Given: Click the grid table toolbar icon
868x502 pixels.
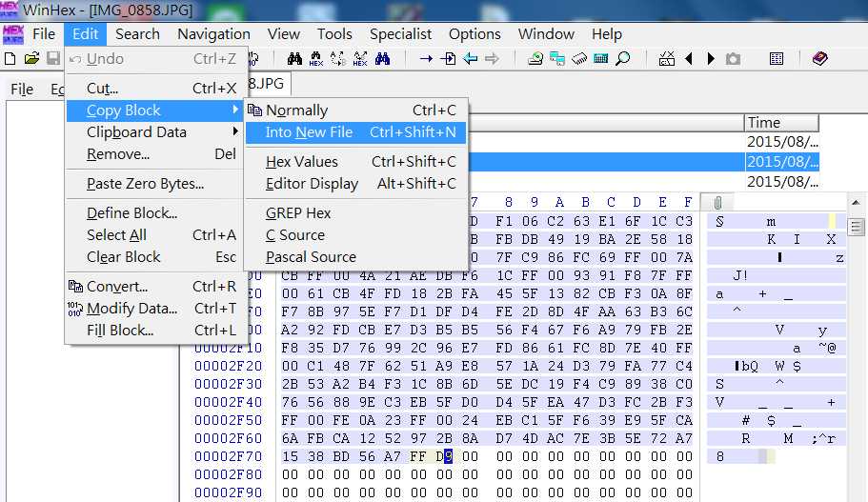Looking at the screenshot, I should click(777, 58).
